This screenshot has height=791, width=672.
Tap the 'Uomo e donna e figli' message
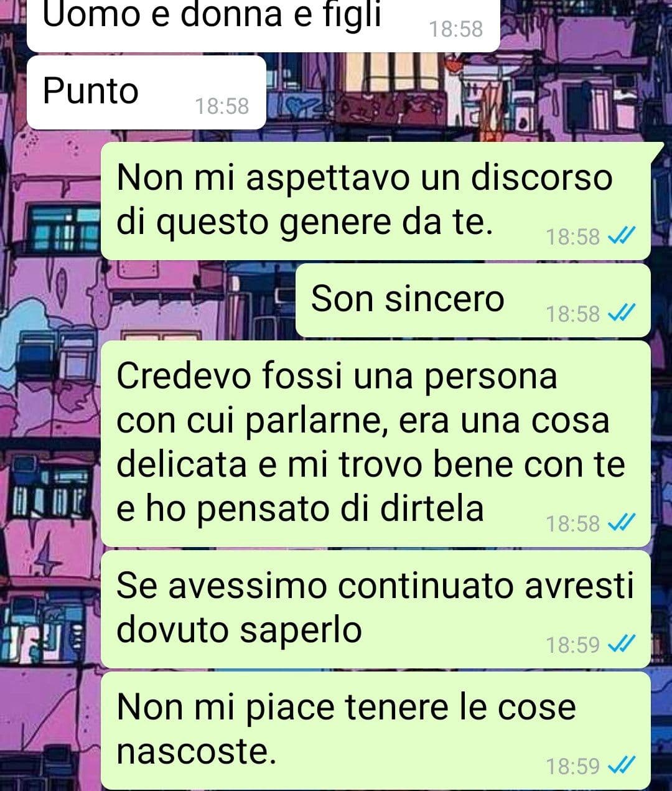[263, 25]
